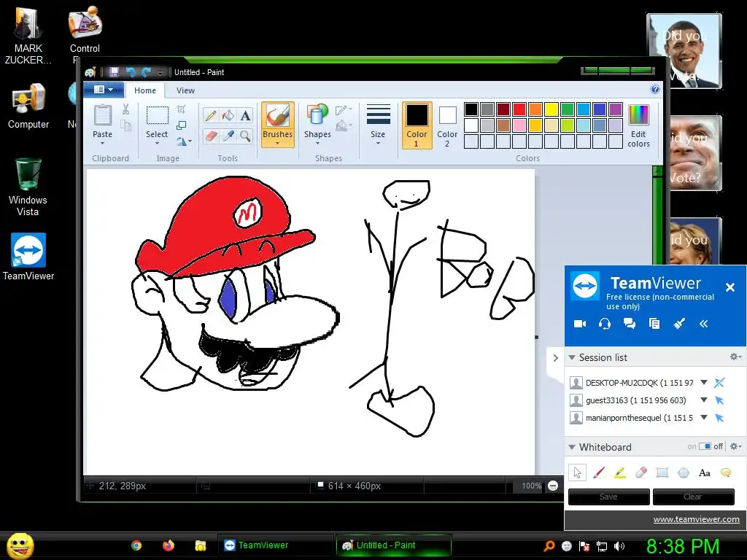Viewport: 747px width, 560px height.
Task: Click the Cut scissors icon
Action: click(x=125, y=109)
